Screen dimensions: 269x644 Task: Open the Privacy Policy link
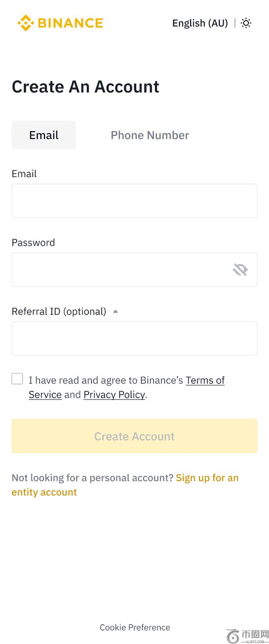114,395
